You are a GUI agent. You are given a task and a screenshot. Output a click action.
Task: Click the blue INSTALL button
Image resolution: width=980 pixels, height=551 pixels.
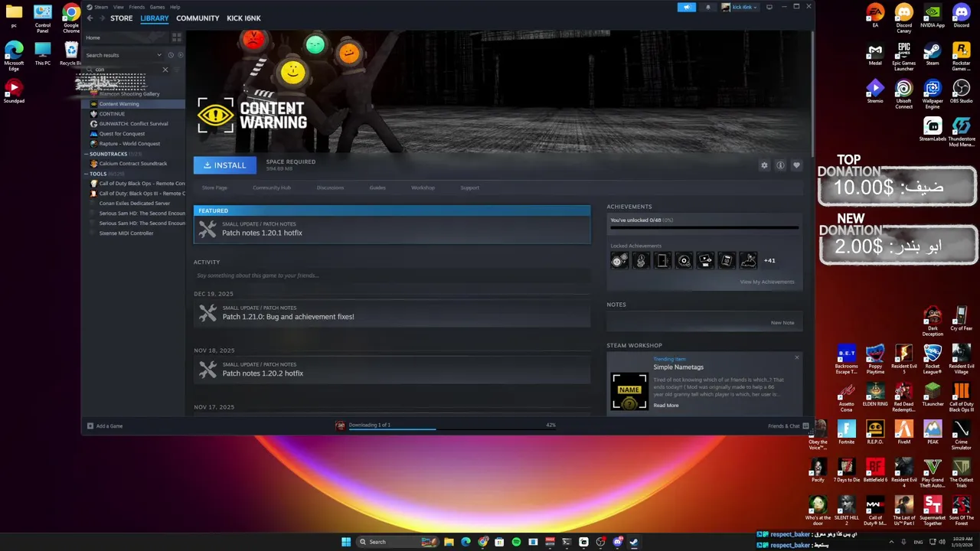225,165
